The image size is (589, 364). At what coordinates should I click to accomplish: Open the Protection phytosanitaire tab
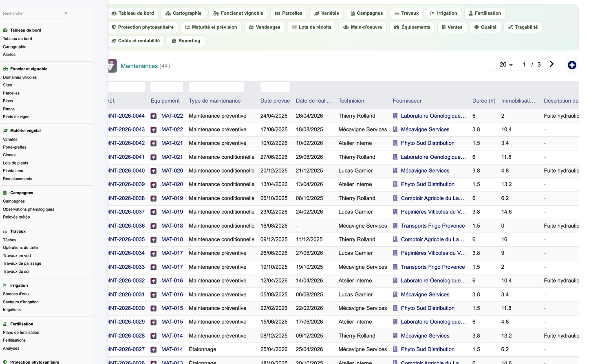click(x=143, y=27)
